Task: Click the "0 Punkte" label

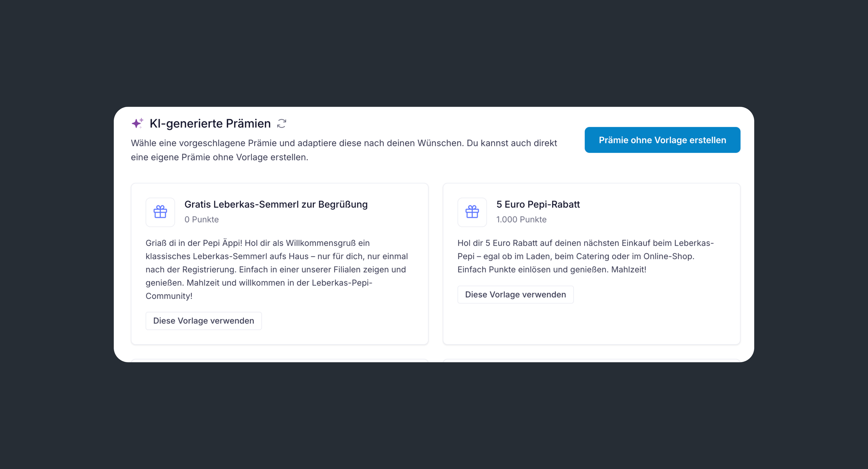Action: tap(202, 219)
